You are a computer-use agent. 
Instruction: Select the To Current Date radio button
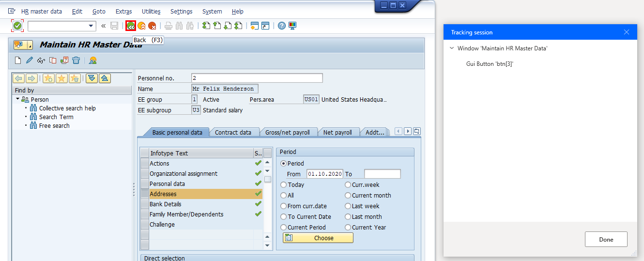[x=284, y=216]
